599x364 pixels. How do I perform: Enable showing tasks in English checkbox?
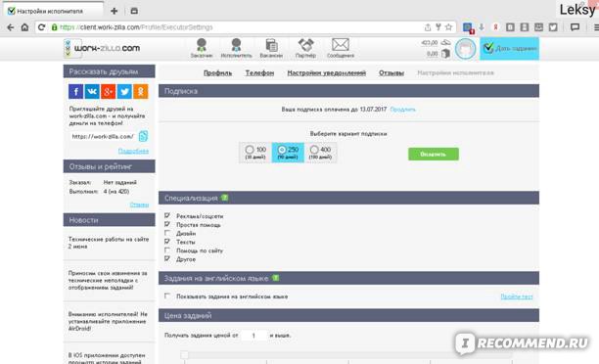[167, 296]
